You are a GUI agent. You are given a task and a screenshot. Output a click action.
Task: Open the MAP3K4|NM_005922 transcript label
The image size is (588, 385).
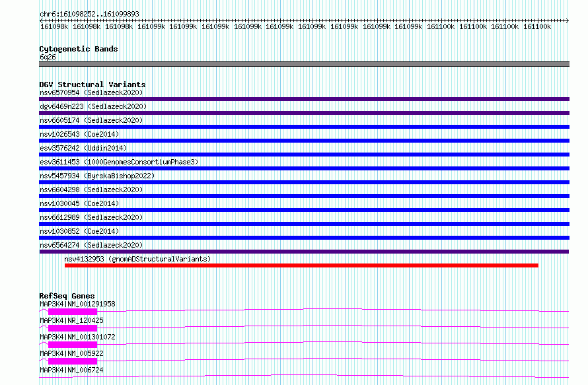pyautogui.click(x=71, y=353)
